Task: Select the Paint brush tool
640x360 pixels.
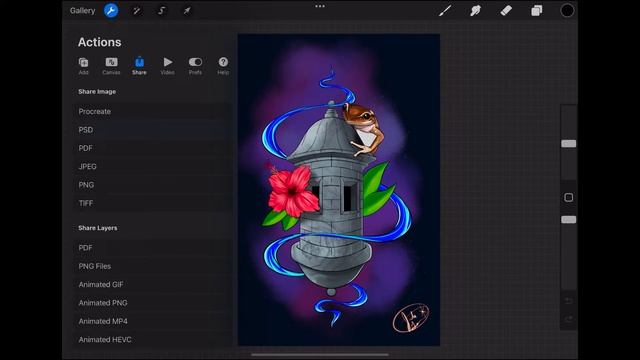Action: [444, 11]
